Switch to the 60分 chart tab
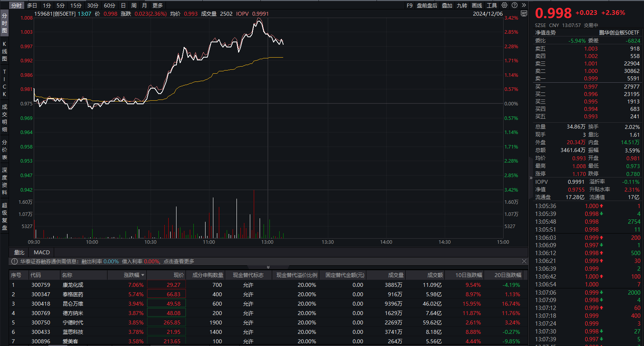This screenshot has height=346, width=644. click(109, 5)
